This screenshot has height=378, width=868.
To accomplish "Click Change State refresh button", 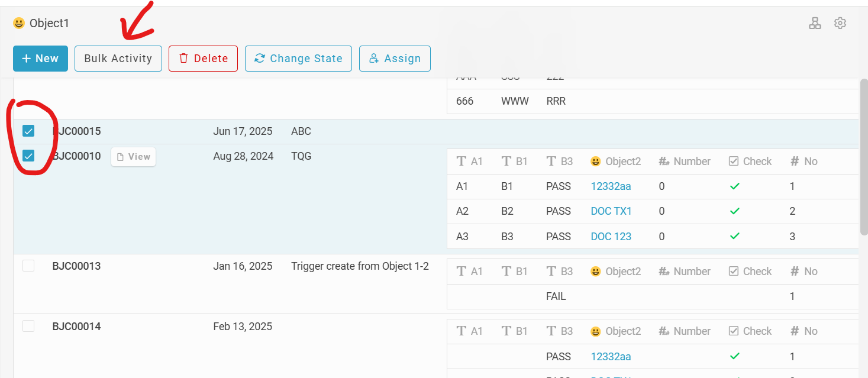I will 298,59.
